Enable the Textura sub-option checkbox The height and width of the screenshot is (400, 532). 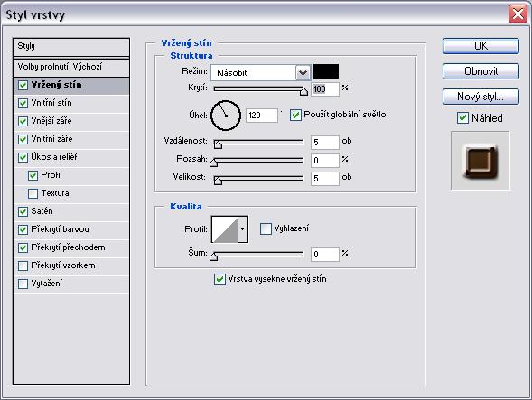(33, 193)
